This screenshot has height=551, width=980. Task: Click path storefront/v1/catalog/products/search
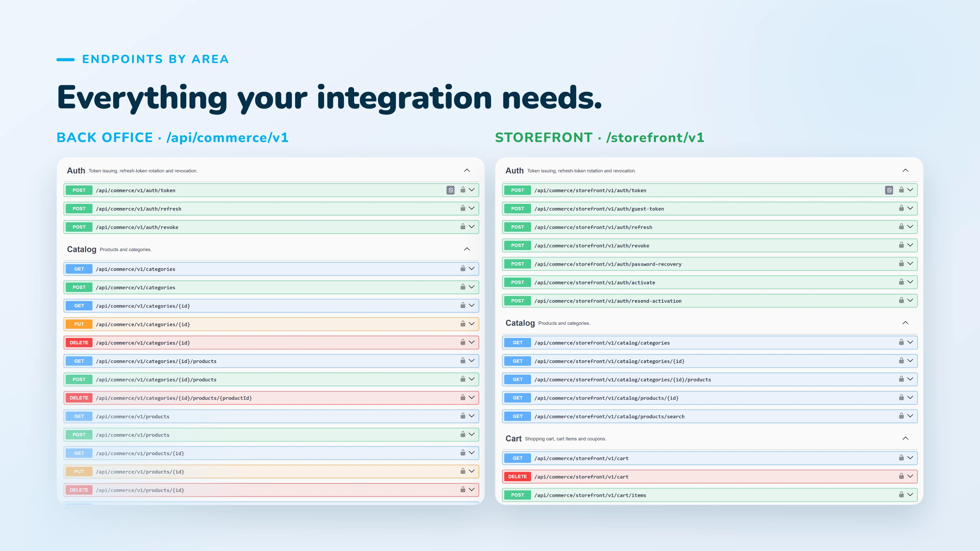609,417
